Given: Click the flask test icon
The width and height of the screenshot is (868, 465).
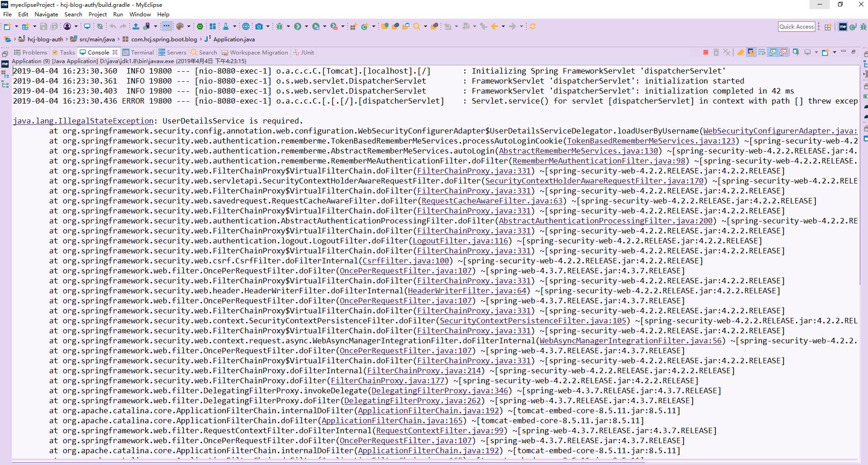Looking at the screenshot, I should click(226, 27).
